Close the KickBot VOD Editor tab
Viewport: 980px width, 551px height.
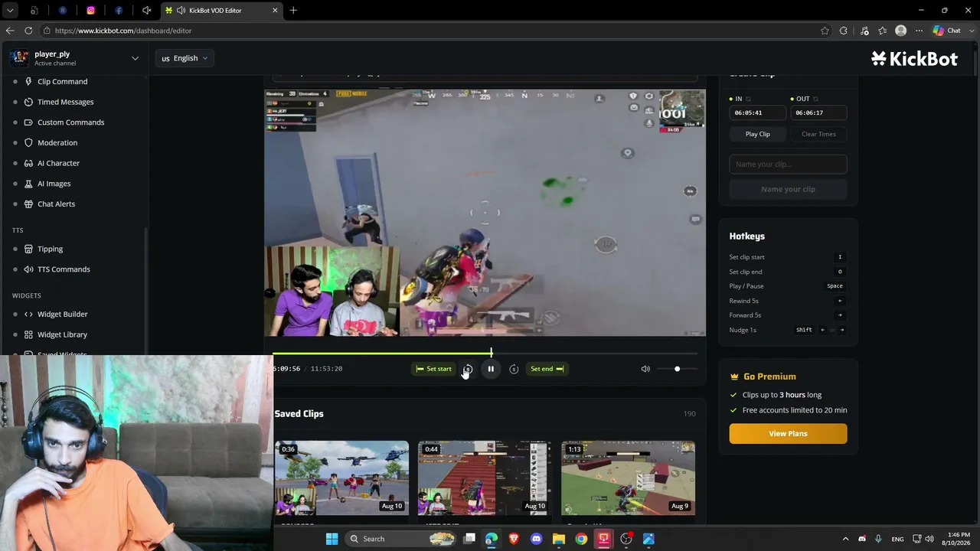275,10
